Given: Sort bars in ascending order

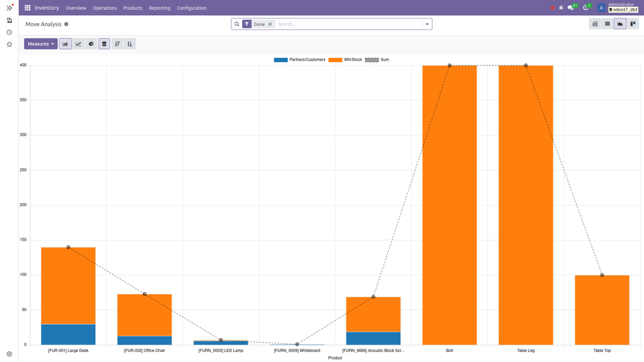Looking at the screenshot, I should [x=130, y=44].
